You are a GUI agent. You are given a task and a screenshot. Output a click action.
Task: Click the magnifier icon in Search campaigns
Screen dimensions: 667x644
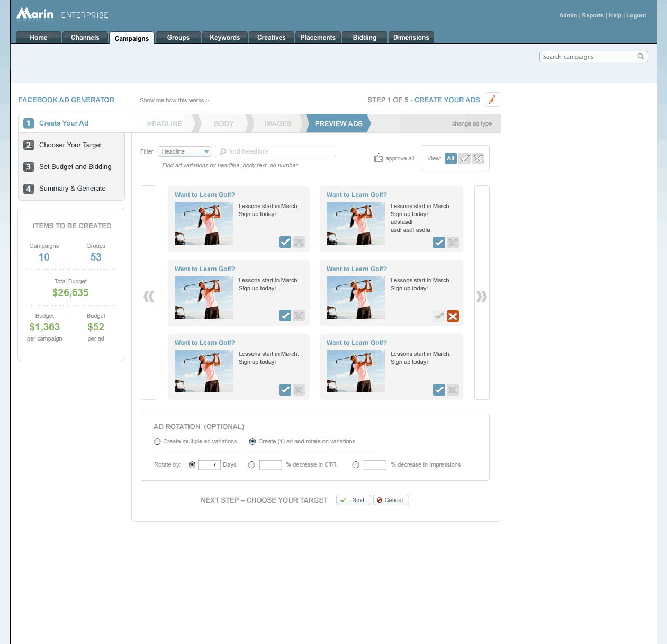[x=641, y=57]
